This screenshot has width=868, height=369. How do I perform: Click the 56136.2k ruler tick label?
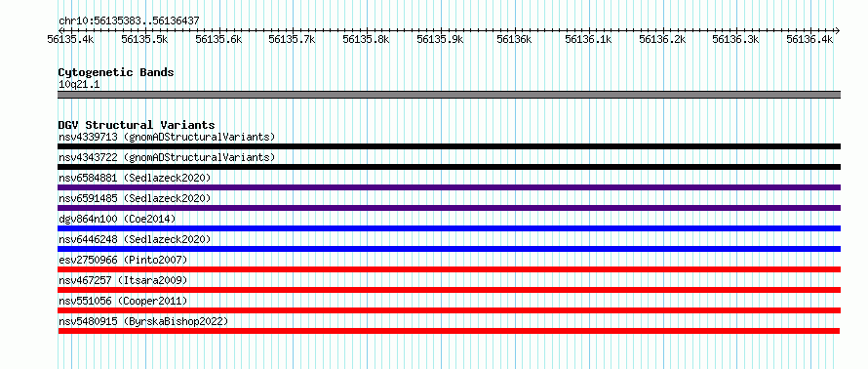(662, 39)
